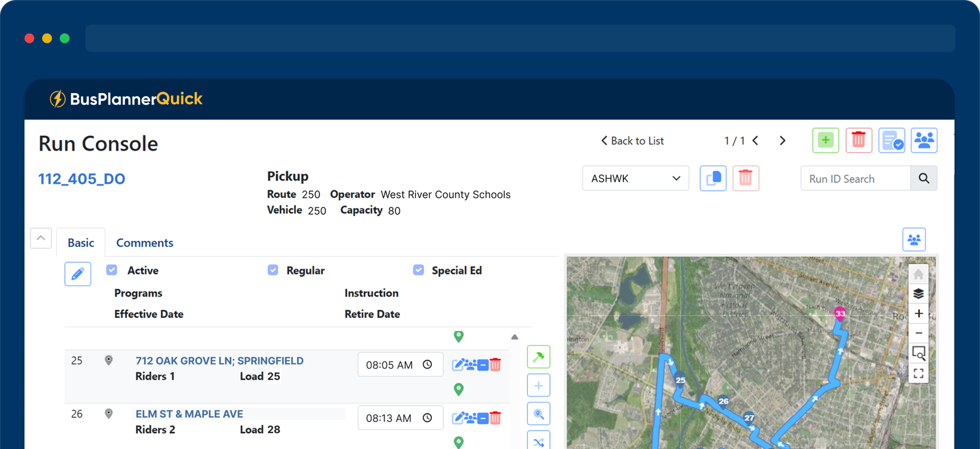Click the Riders 1 text
The height and width of the screenshot is (449, 980).
tap(155, 376)
